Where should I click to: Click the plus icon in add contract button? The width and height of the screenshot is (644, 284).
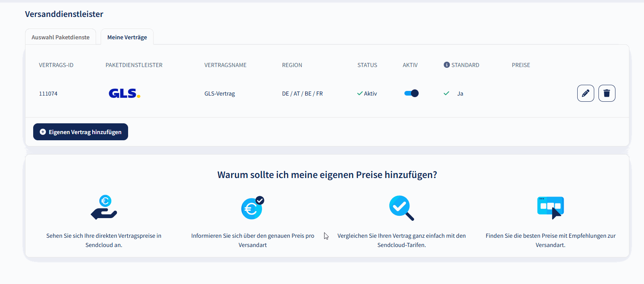click(43, 132)
